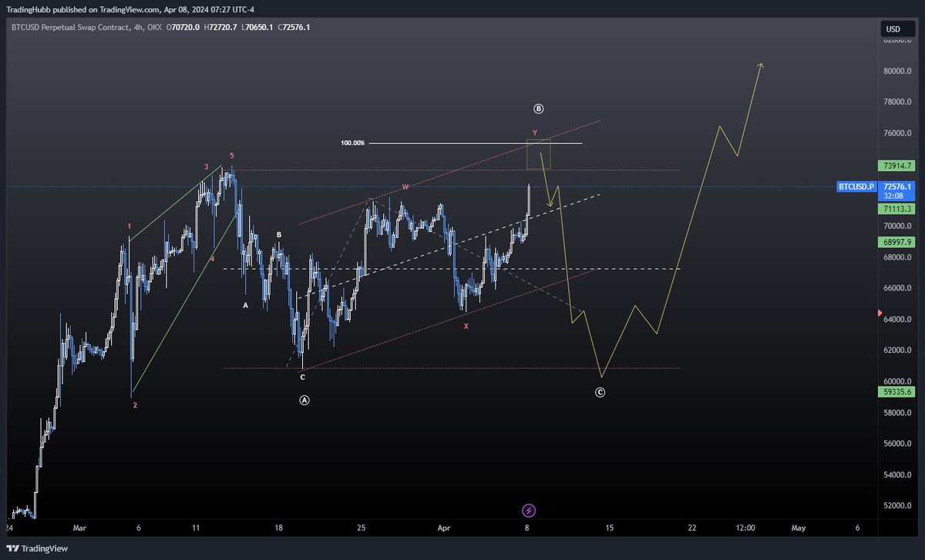Click the May label on the time axis
The width and height of the screenshot is (925, 560).
pyautogui.click(x=798, y=528)
